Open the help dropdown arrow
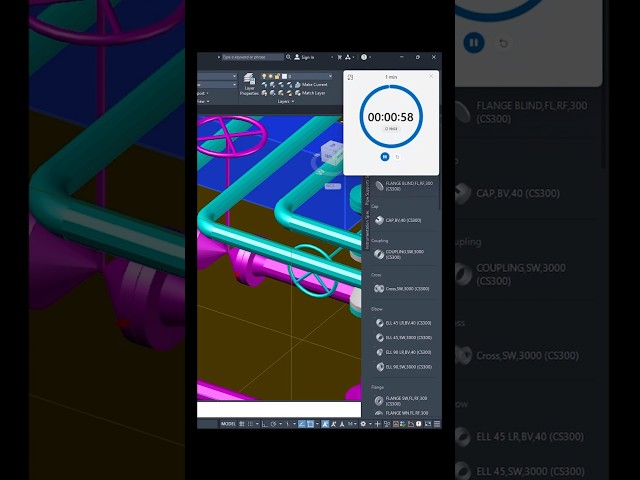 (370, 57)
